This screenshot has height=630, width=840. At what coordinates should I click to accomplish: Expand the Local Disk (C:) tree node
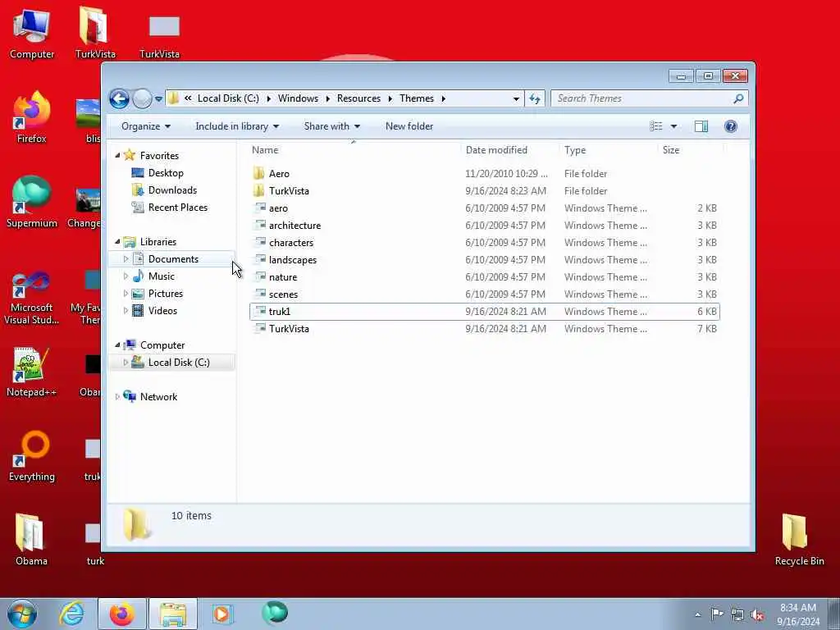point(126,363)
